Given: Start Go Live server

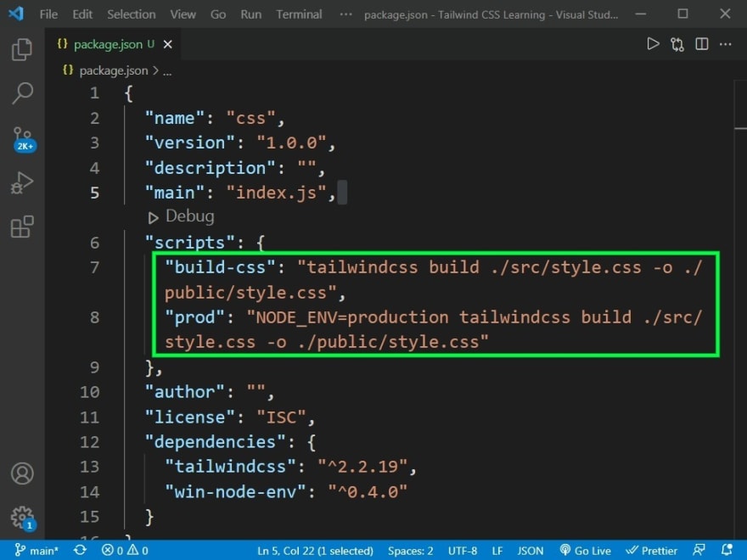Looking at the screenshot, I should coord(586,551).
